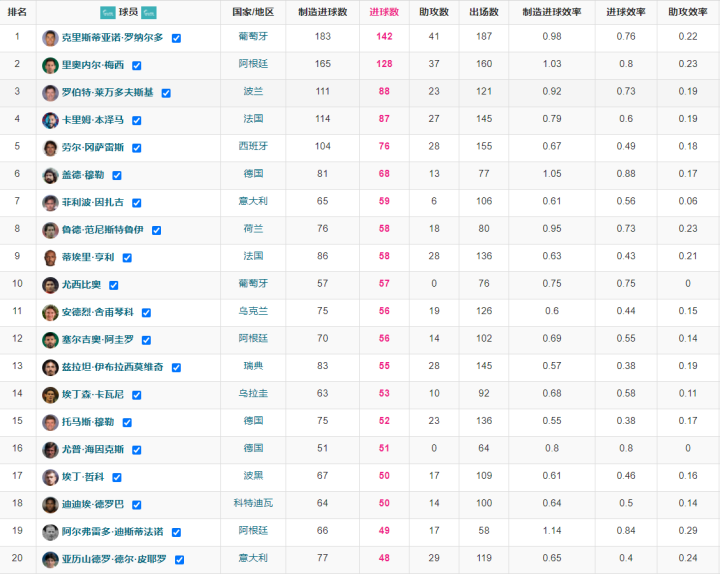Select the avatar beside 卡里姆·本泽马

pos(50,120)
